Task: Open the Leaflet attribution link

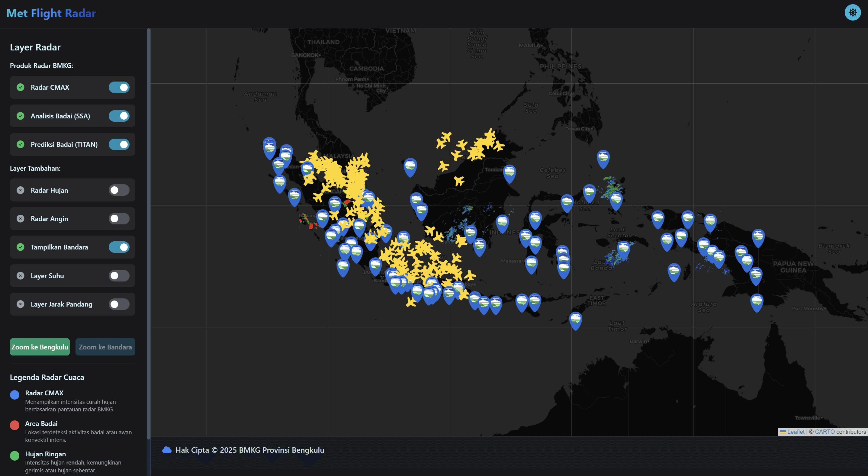Action: (x=796, y=432)
